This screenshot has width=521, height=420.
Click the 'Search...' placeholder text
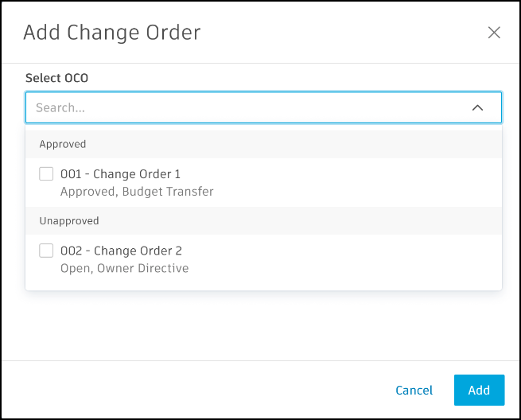60,108
